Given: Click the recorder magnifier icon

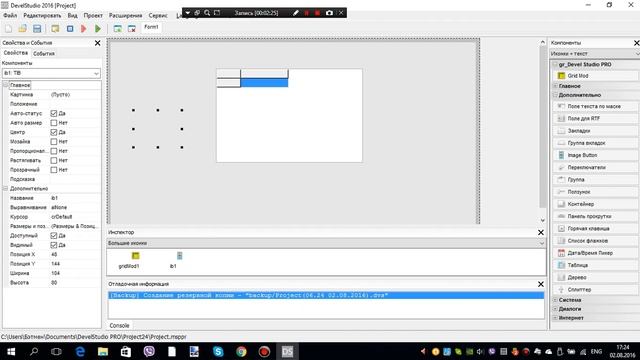Looking at the screenshot, I should pyautogui.click(x=207, y=13).
